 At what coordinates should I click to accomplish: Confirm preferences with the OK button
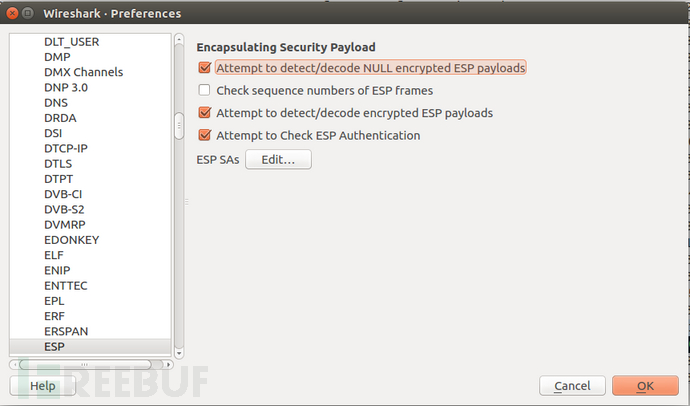tap(645, 385)
